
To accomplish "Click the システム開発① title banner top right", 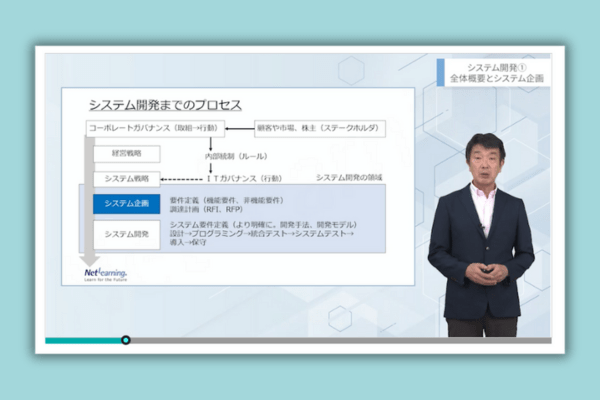I will tap(496, 72).
